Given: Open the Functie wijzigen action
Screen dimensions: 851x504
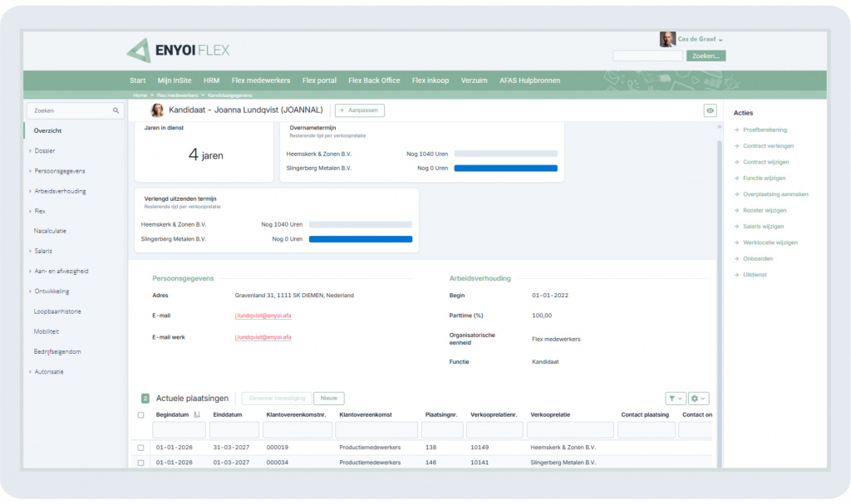Looking at the screenshot, I should (x=765, y=178).
